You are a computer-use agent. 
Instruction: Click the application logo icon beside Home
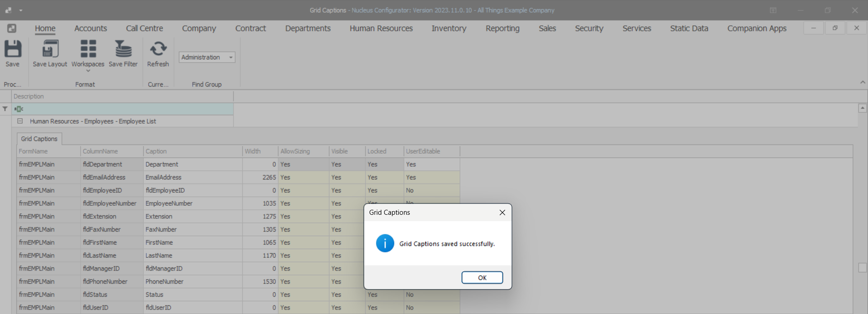[12, 28]
